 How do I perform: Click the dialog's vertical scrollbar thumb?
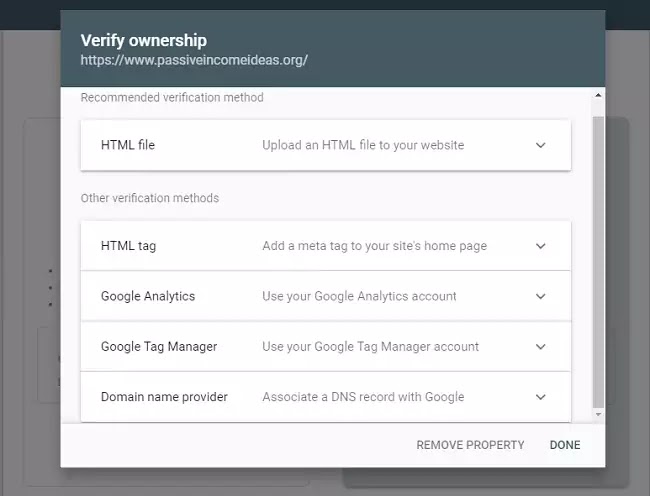pyautogui.click(x=598, y=262)
